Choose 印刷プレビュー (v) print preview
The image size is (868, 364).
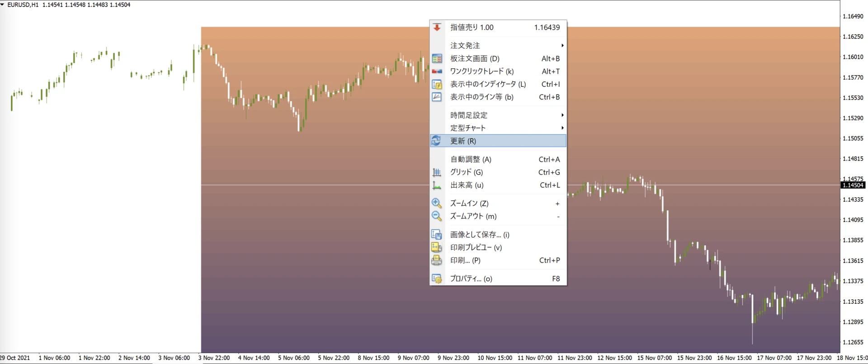(476, 247)
